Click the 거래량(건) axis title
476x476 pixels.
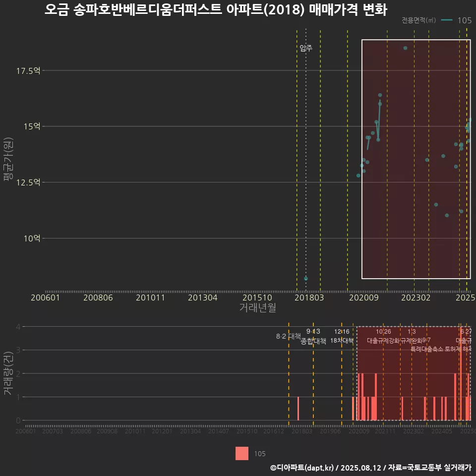click(8, 373)
